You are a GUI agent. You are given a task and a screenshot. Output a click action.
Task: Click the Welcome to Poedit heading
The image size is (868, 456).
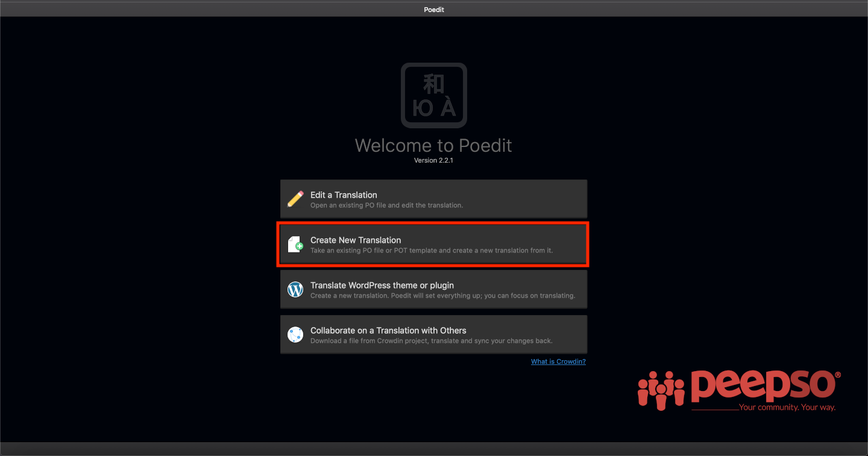434,146
